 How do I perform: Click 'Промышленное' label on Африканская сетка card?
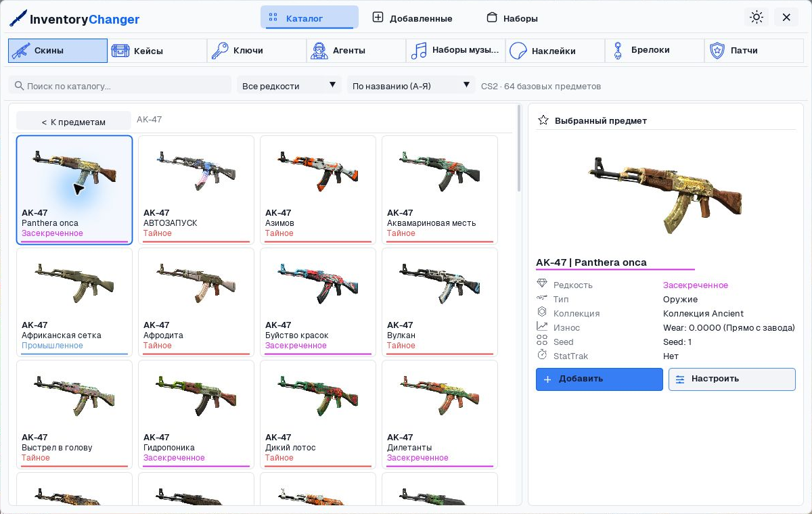point(52,346)
